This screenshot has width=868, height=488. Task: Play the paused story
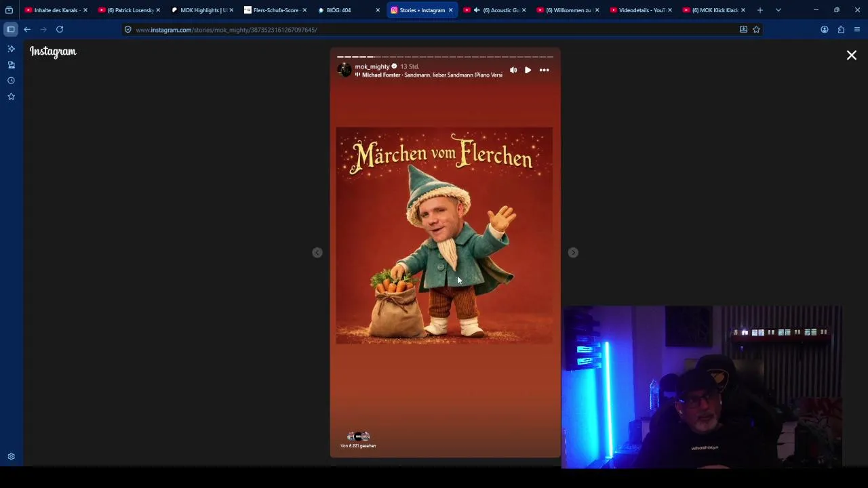(528, 70)
